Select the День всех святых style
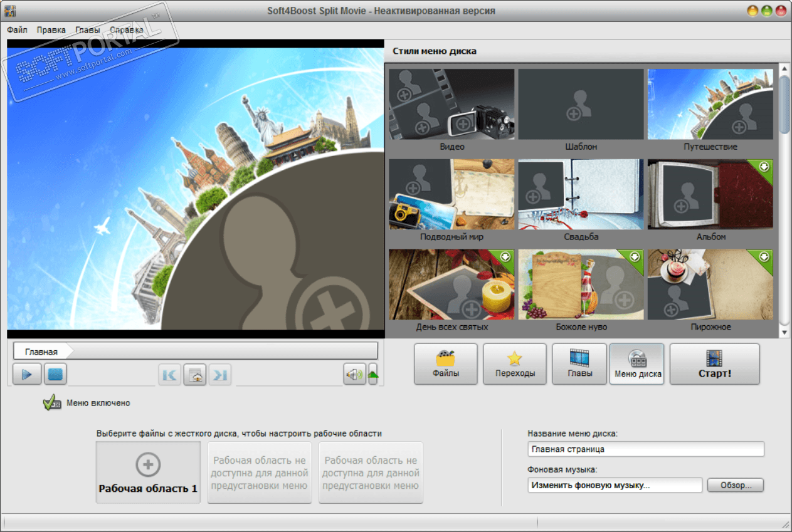792x532 pixels. coord(451,284)
